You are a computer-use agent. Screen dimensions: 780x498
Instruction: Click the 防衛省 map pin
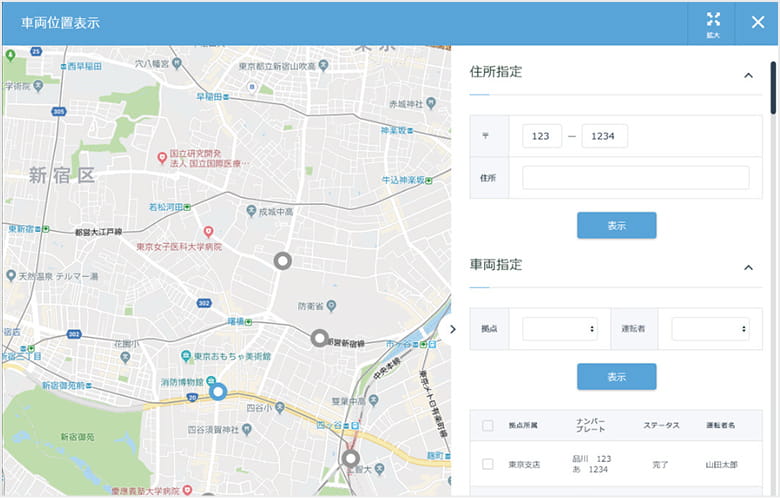[x=331, y=305]
